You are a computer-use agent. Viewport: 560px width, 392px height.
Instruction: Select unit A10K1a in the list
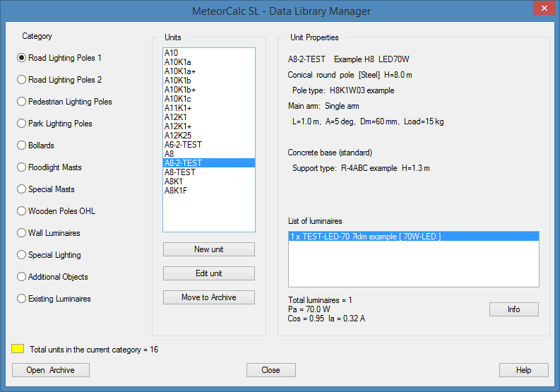tap(209, 62)
